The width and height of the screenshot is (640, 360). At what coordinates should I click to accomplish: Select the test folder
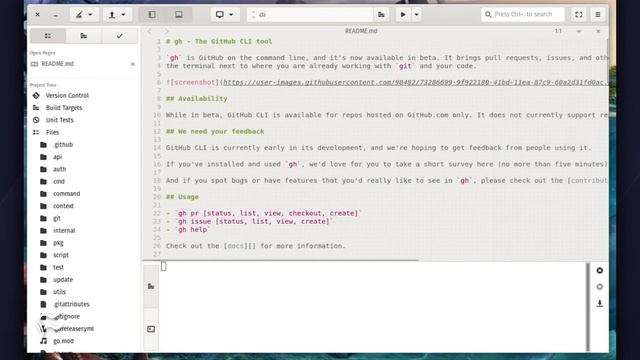(58, 267)
